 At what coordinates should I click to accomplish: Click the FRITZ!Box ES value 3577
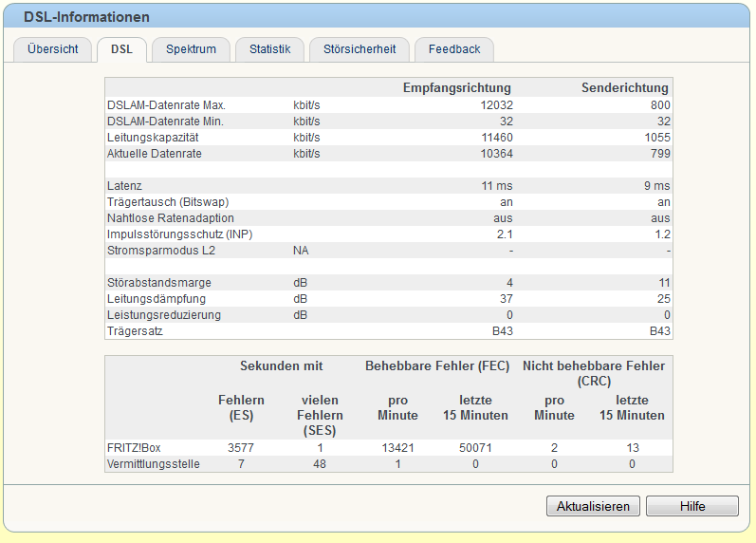pos(241,448)
